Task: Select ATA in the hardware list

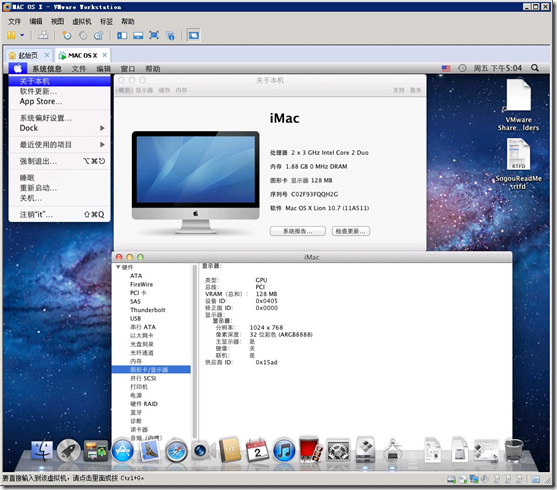Action: 136,276
